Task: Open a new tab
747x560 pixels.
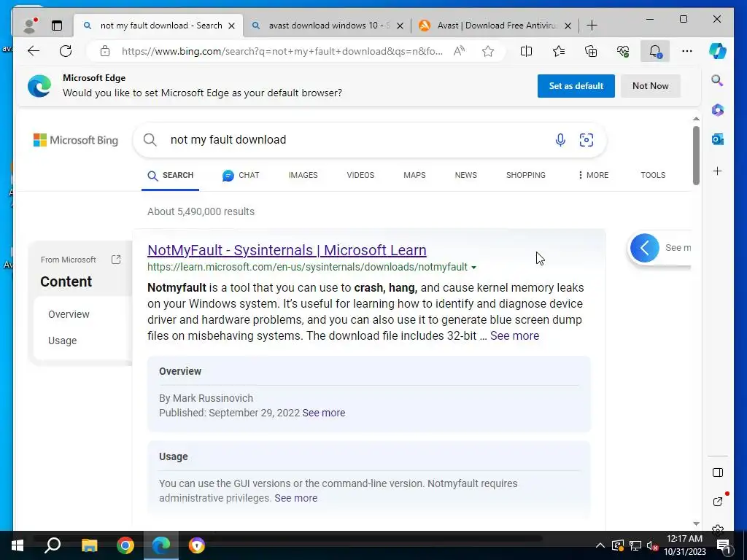Action: 592,26
